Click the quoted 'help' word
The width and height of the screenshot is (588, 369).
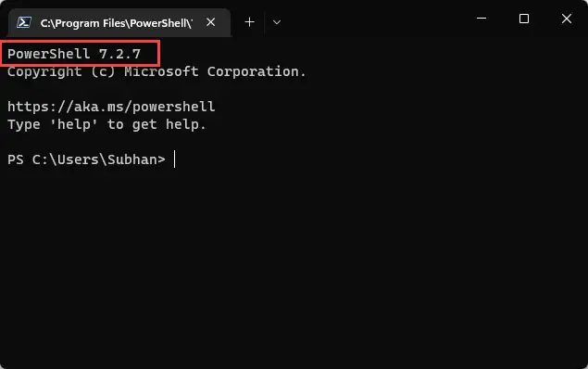[x=74, y=124]
